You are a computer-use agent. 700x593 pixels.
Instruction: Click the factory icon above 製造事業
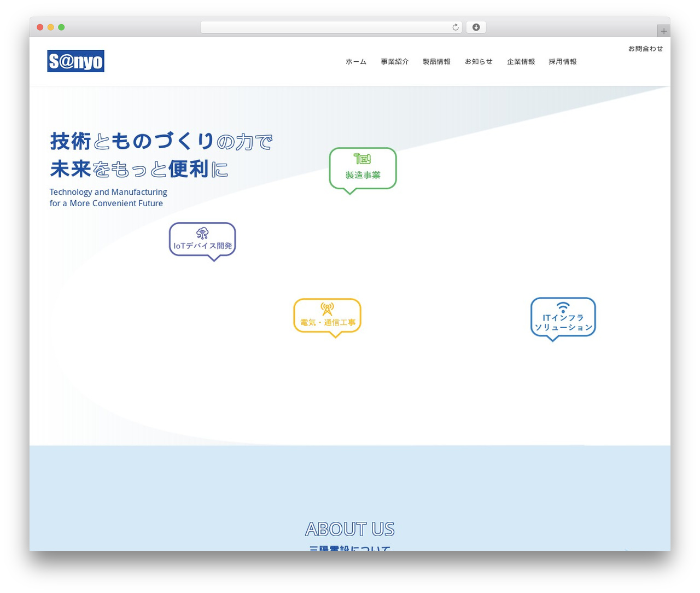pos(362,159)
